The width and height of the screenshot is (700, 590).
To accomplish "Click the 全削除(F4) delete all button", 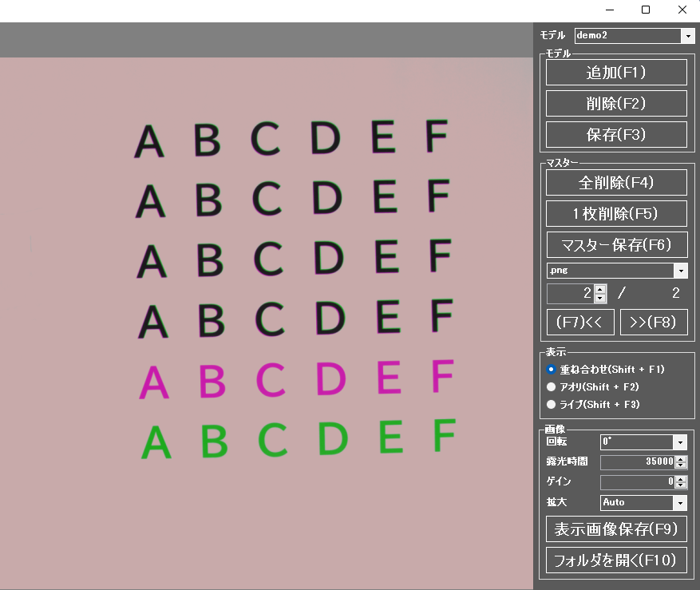I will coord(616,182).
